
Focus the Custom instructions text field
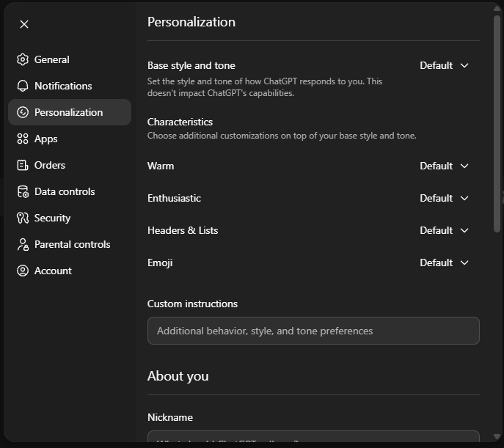coord(313,331)
